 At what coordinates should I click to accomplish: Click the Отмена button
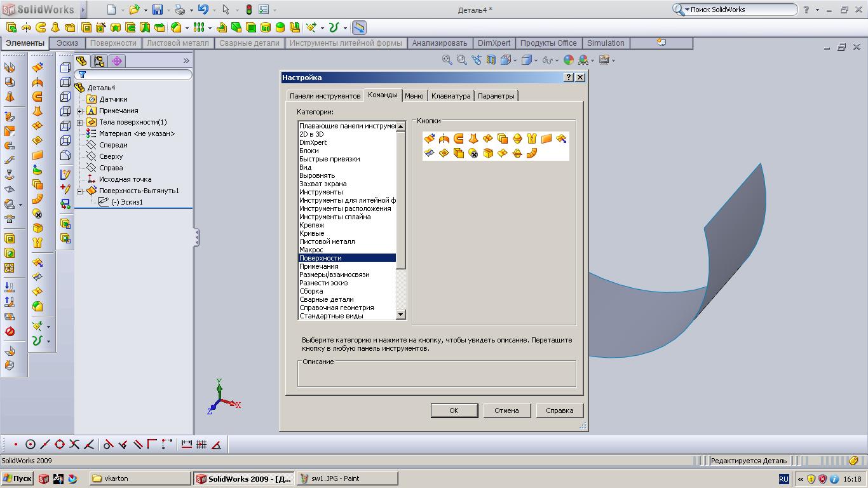click(506, 410)
